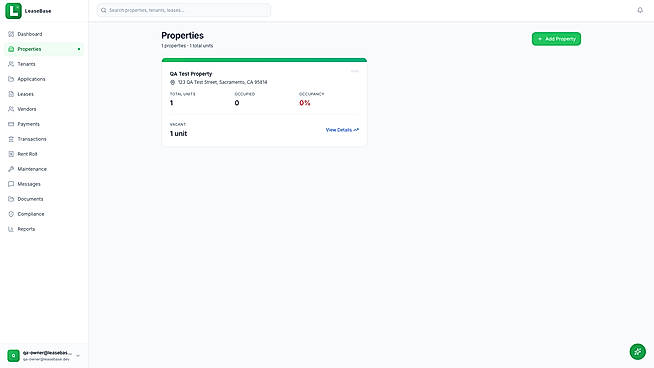The width and height of the screenshot is (654, 368).
Task: Click the Messages chat bubble icon
Action: click(x=11, y=184)
